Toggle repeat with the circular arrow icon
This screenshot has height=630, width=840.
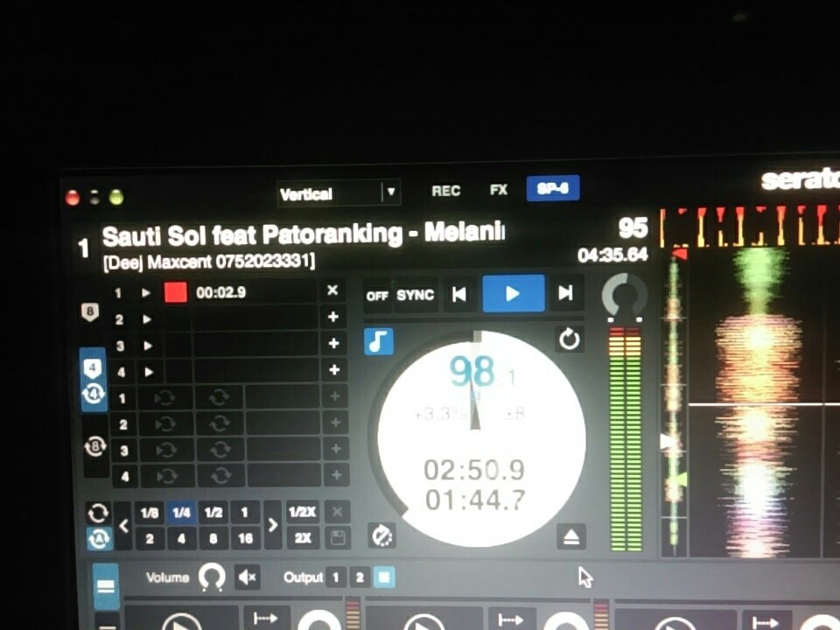[569, 339]
